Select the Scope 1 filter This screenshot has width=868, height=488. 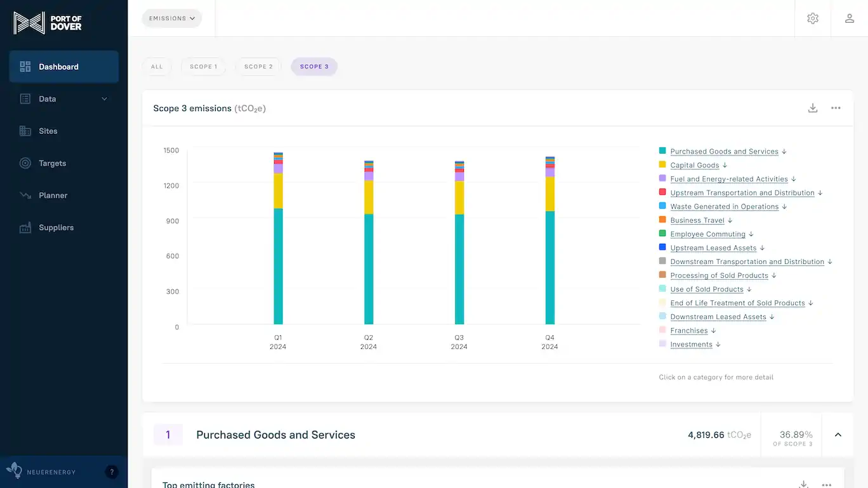pos(204,67)
